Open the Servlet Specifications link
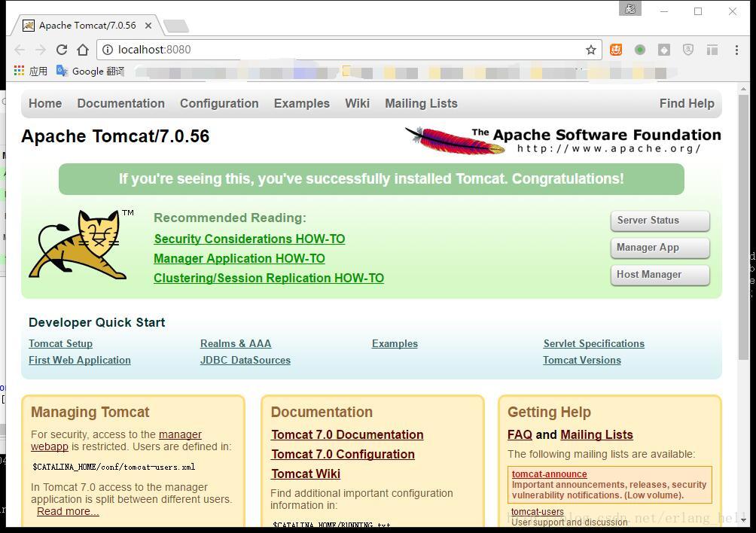Viewport: 756px width, 533px height. point(594,343)
